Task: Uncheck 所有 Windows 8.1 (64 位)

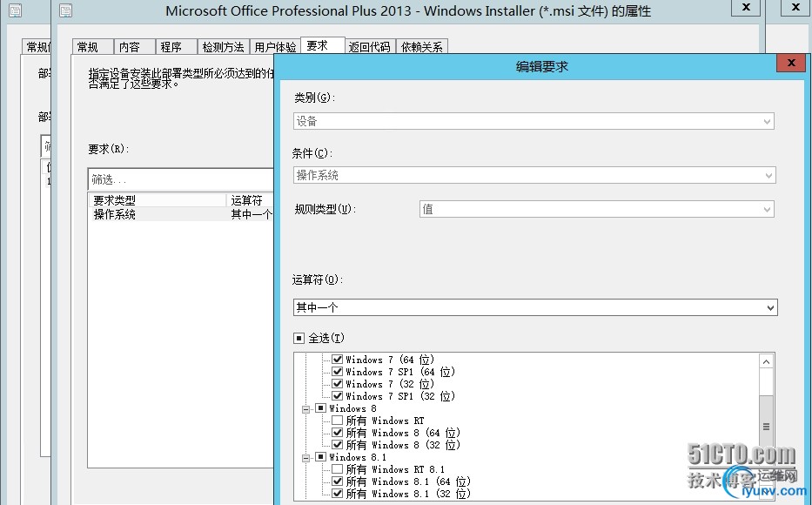Action: (x=337, y=481)
